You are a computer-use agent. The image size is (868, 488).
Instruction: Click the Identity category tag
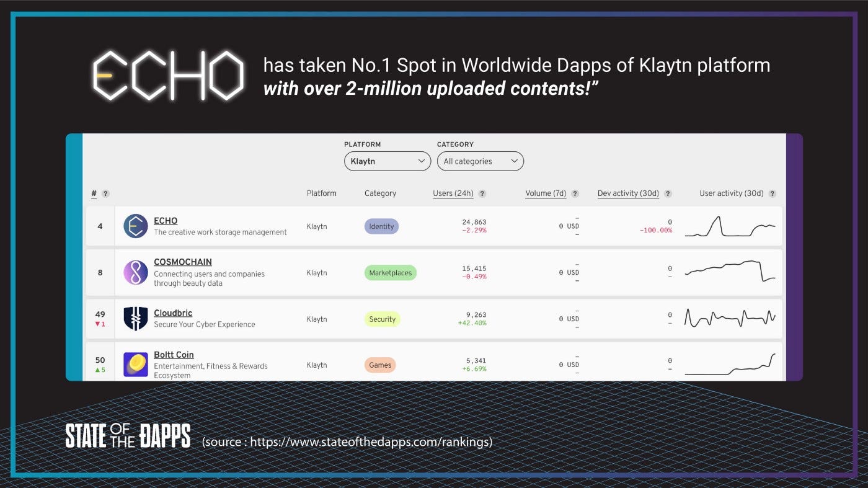click(x=381, y=226)
